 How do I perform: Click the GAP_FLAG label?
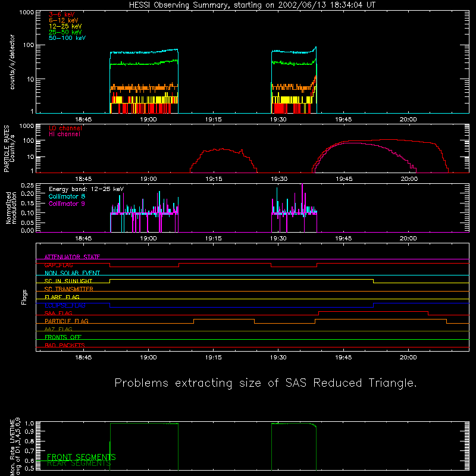click(x=58, y=265)
